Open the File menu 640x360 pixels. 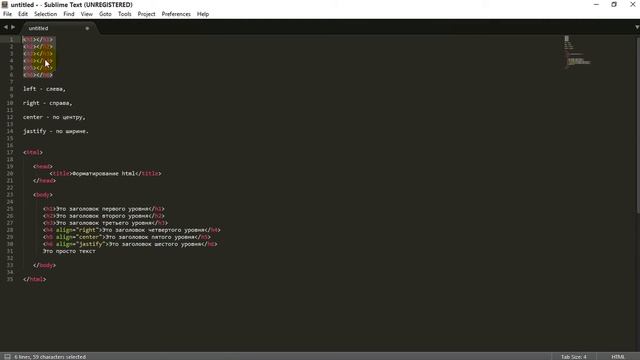tap(7, 14)
